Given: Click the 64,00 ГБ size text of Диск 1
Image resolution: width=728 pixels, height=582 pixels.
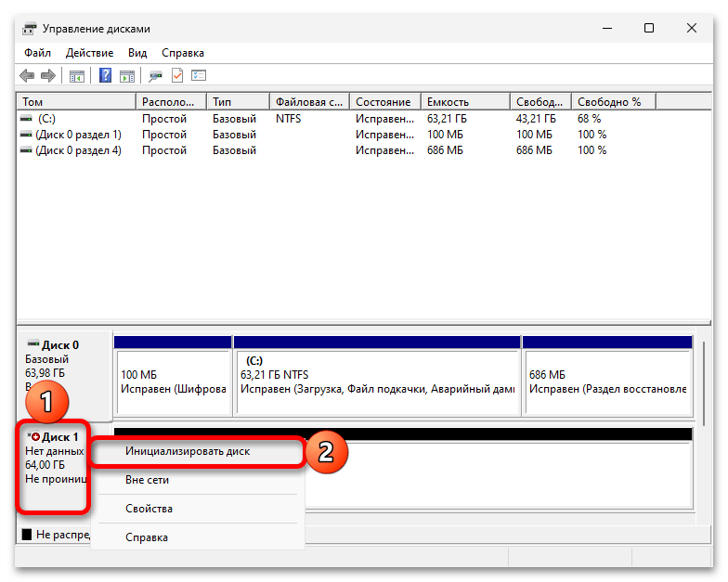Looking at the screenshot, I should click(x=45, y=465).
